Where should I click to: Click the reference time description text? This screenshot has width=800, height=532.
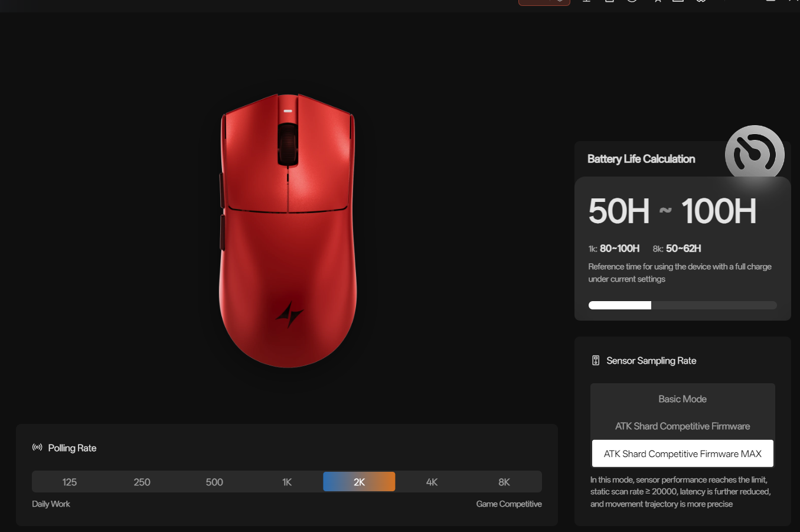pyautogui.click(x=680, y=273)
